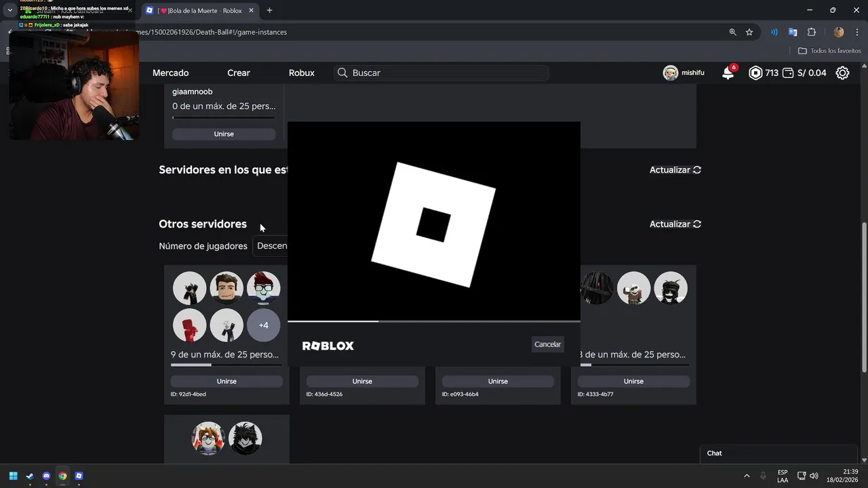The width and height of the screenshot is (868, 488).
Task: Open the Robux menu item
Action: click(302, 73)
